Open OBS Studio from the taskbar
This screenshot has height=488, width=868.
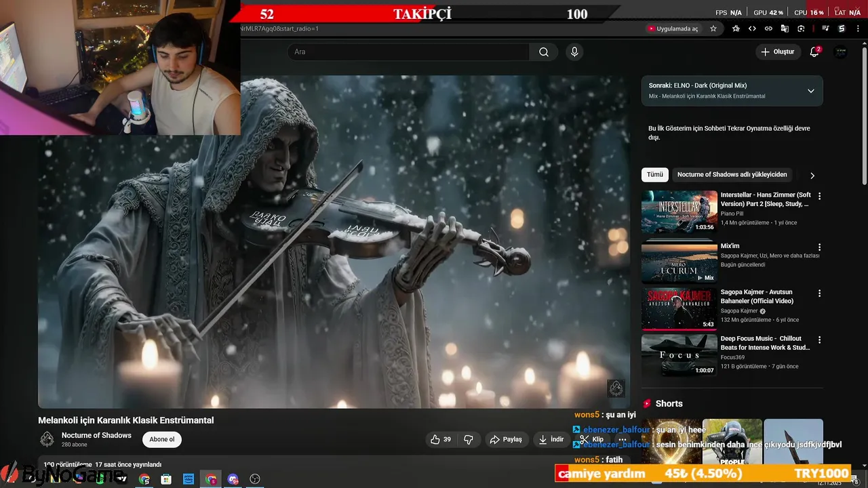(x=255, y=479)
